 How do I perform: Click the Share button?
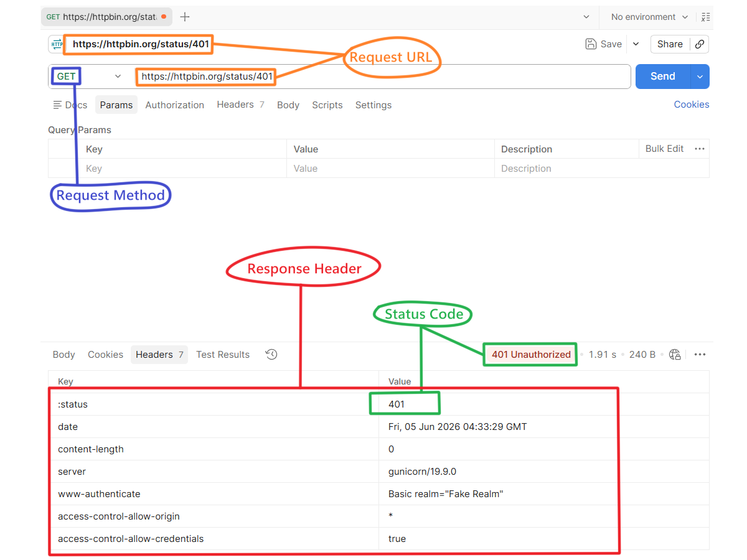670,44
